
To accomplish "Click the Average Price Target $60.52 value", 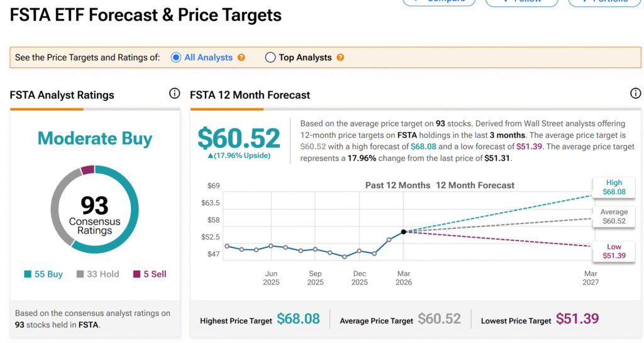I will point(440,320).
